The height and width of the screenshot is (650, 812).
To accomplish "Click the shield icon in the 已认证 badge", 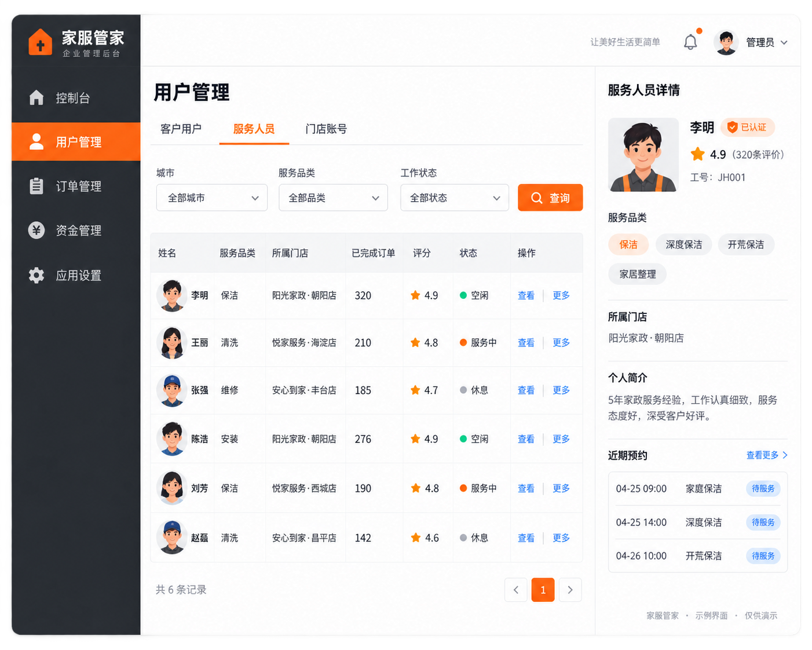I will click(732, 127).
